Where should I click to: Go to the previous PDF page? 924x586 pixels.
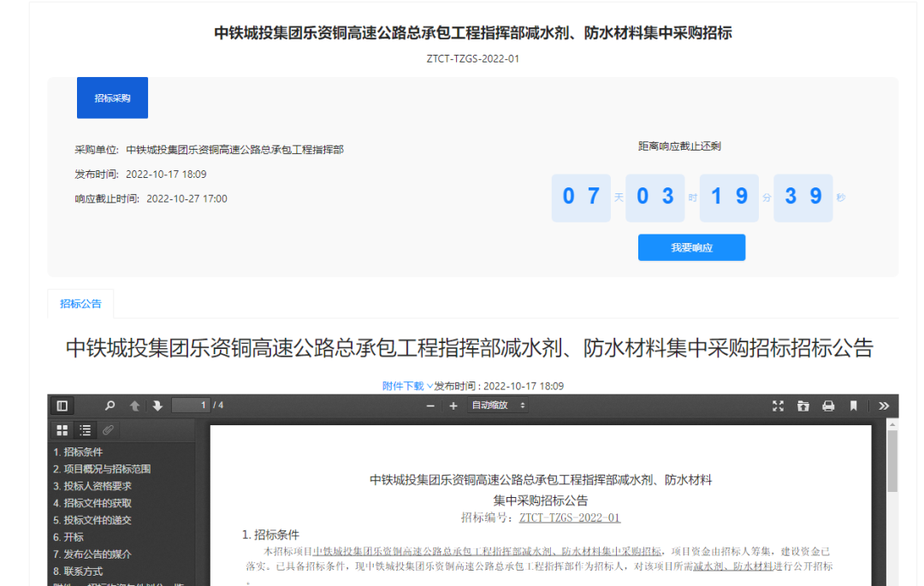click(x=134, y=405)
